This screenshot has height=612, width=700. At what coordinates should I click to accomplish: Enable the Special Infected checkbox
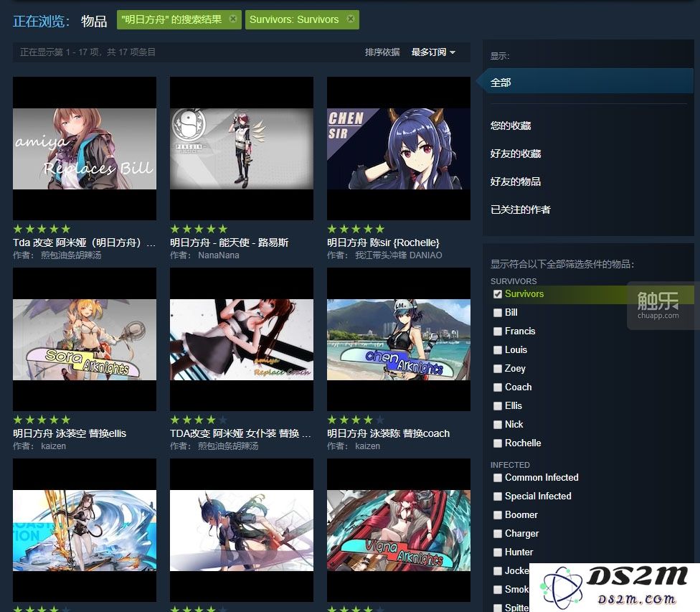[x=497, y=496]
